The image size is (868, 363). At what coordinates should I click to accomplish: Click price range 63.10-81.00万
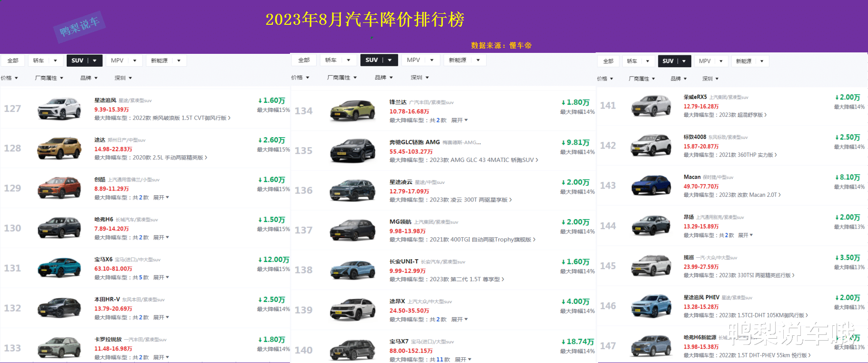113,269
